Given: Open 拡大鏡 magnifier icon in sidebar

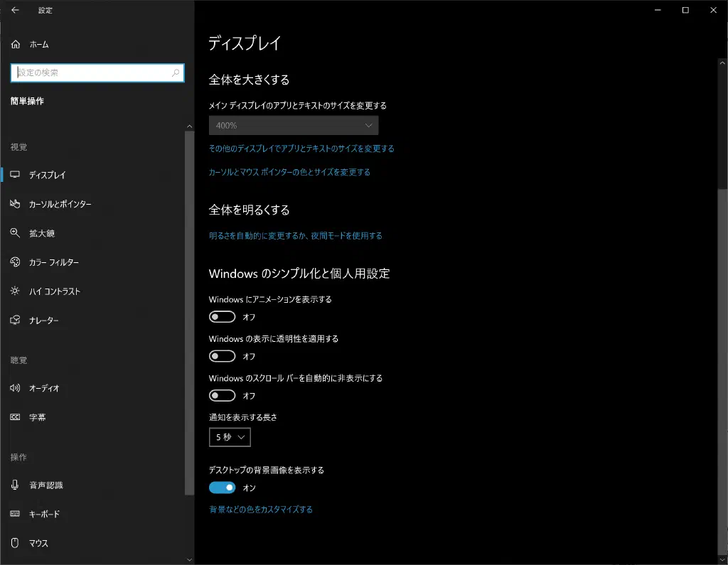Looking at the screenshot, I should (x=16, y=233).
